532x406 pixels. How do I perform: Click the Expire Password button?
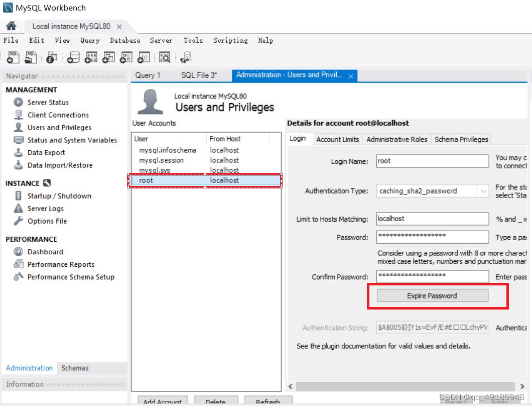click(432, 295)
